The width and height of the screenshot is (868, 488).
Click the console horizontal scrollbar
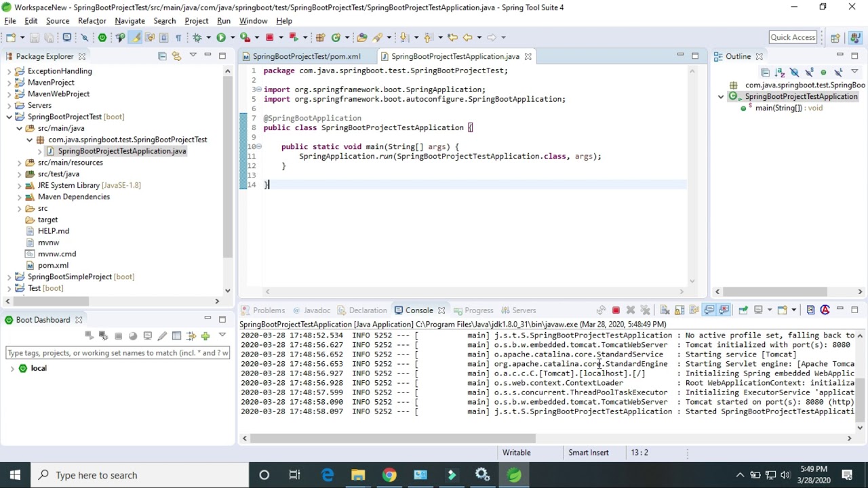point(393,439)
